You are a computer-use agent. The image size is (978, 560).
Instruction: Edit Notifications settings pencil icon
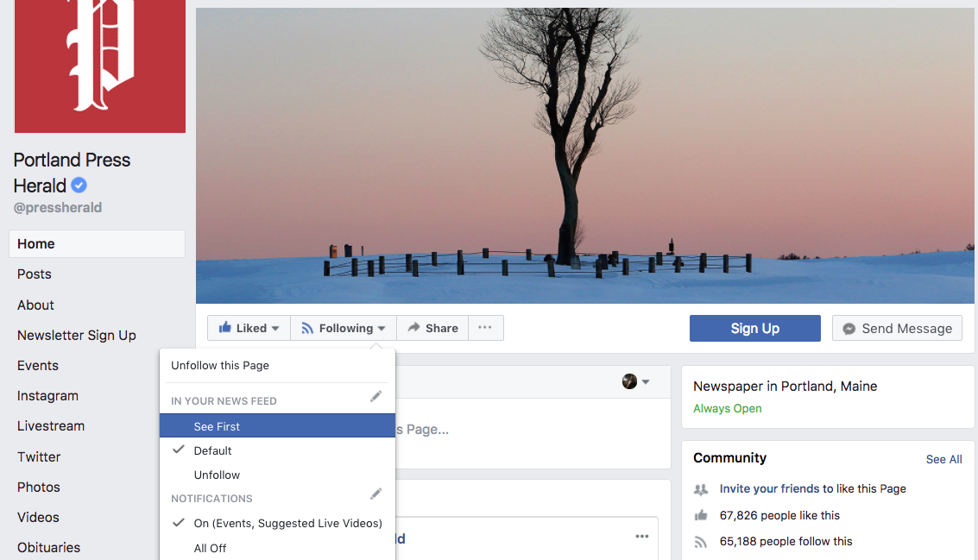(x=375, y=494)
